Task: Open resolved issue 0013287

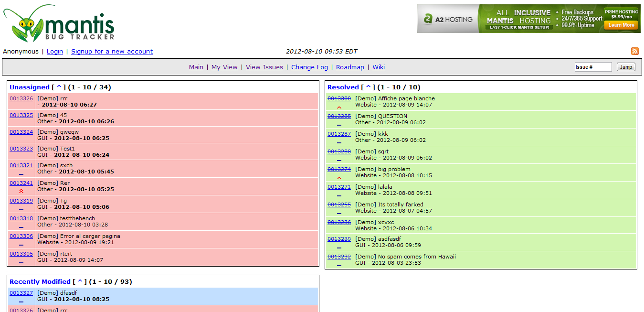Action: [x=339, y=134]
